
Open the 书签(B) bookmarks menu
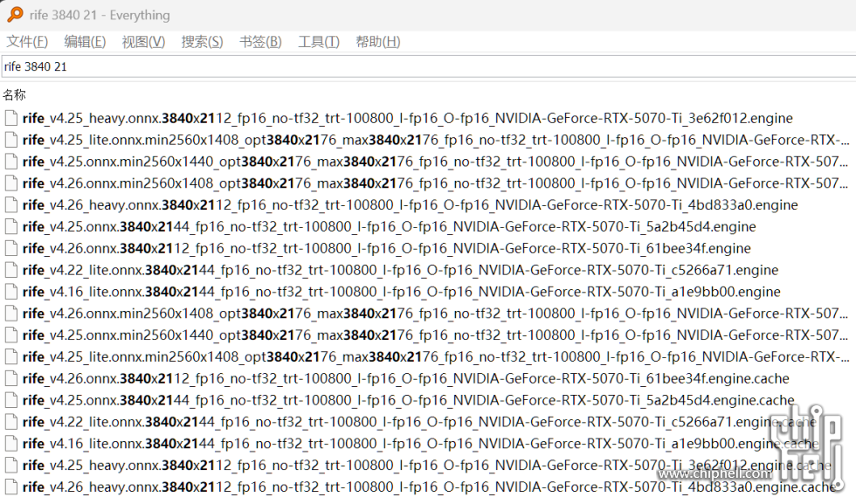pos(260,42)
